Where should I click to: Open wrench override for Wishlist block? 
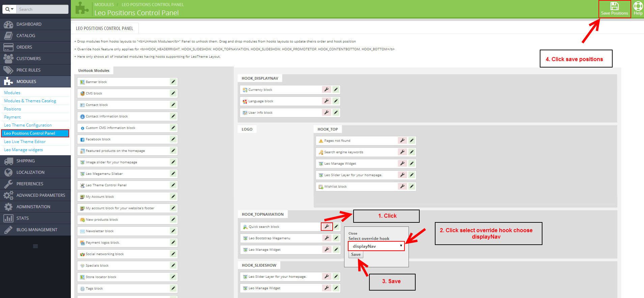(x=402, y=186)
